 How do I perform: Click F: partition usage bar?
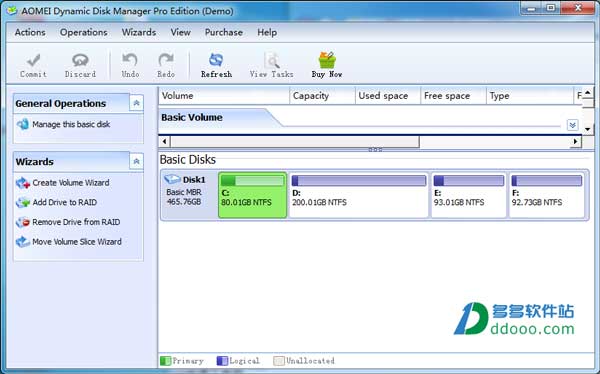(547, 181)
